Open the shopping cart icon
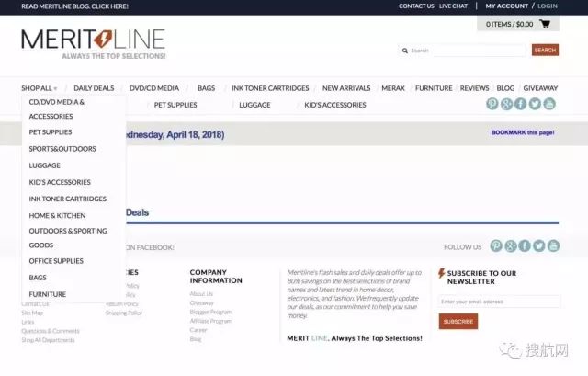The width and height of the screenshot is (588, 376). [x=545, y=25]
